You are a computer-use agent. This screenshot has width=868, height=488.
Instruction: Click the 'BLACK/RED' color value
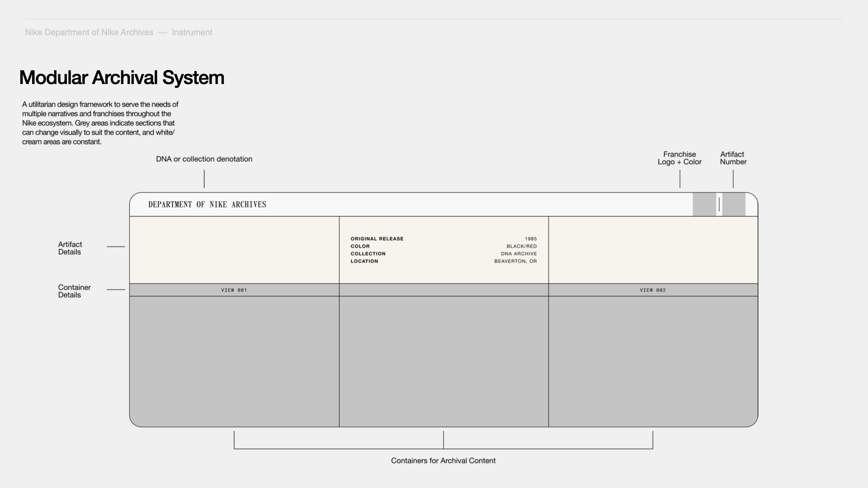[x=522, y=246]
